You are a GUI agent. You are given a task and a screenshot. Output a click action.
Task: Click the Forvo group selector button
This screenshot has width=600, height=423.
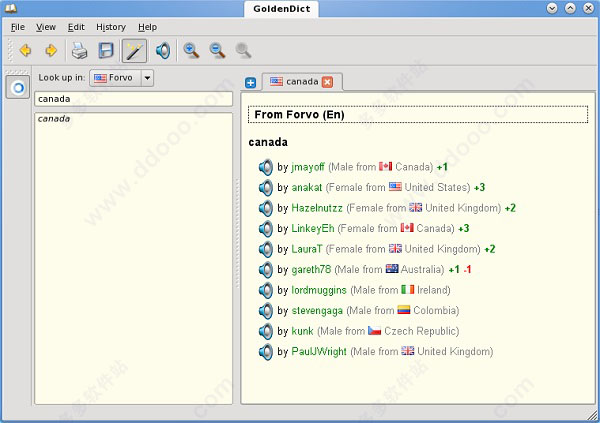click(x=116, y=78)
